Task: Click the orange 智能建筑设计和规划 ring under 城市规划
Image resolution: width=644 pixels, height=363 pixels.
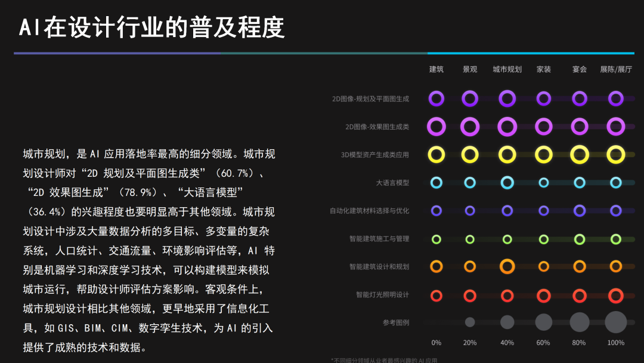Action: click(507, 266)
